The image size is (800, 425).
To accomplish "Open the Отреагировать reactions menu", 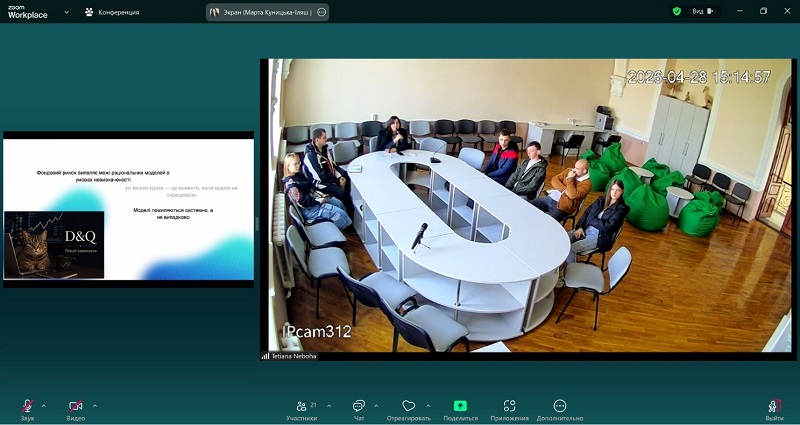I will coord(409,410).
